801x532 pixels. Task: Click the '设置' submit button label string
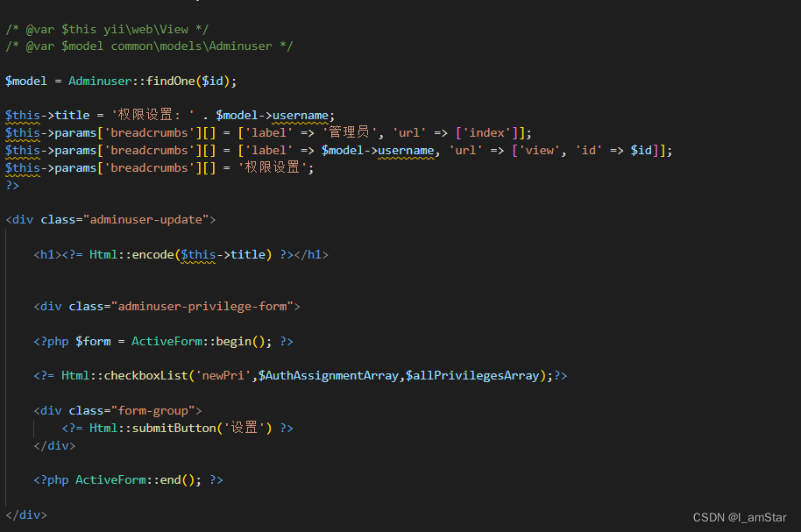(245, 428)
